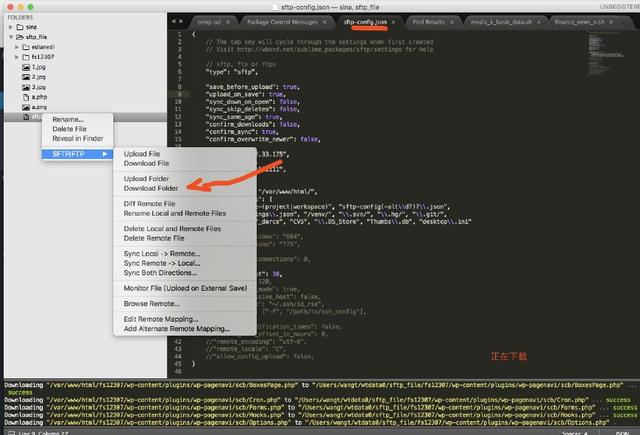Click the Spaces indentation setting in status bar

tap(575, 433)
